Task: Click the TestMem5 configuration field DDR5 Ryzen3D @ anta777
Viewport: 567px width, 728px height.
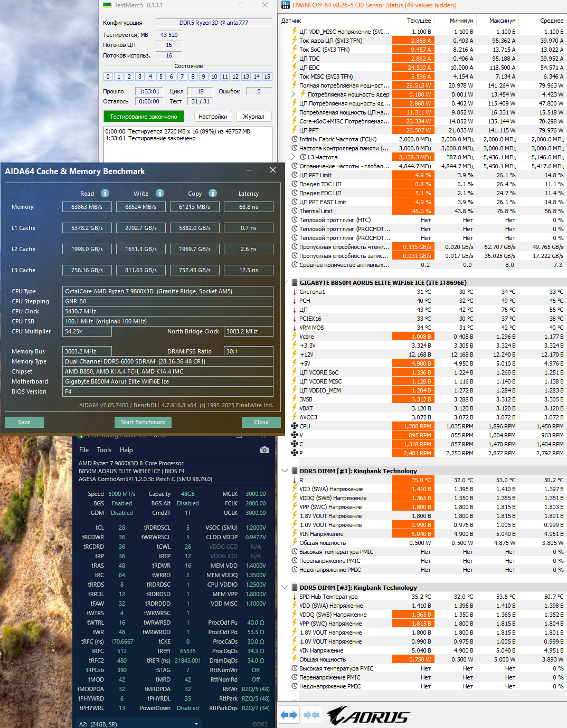Action: click(x=214, y=23)
